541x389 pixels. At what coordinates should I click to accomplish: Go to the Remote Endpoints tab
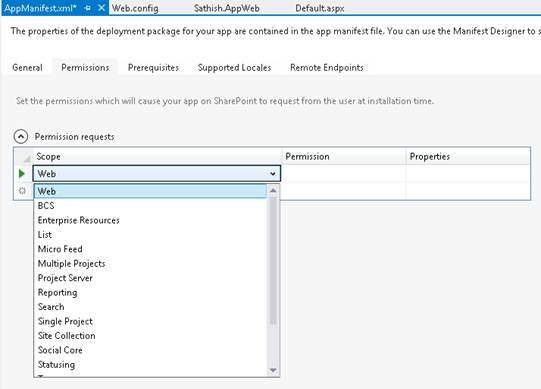point(327,67)
